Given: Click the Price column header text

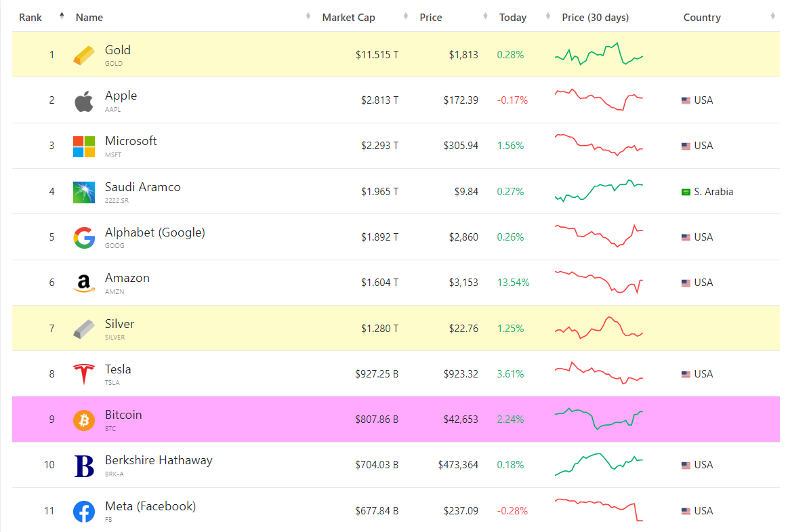Looking at the screenshot, I should pos(431,18).
